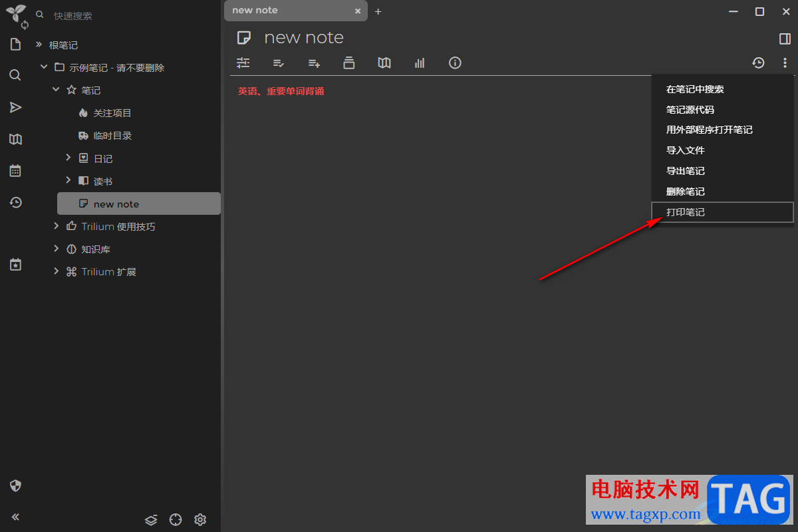
Task: Choose 导出笔记 from the menu
Action: pyautogui.click(x=722, y=171)
